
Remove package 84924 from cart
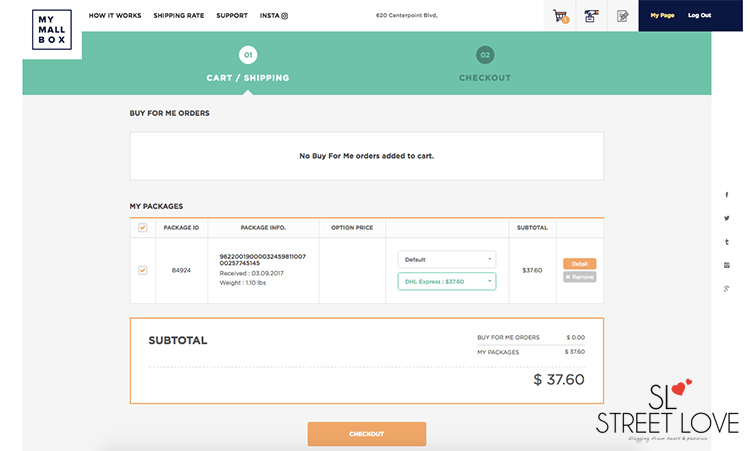[579, 277]
